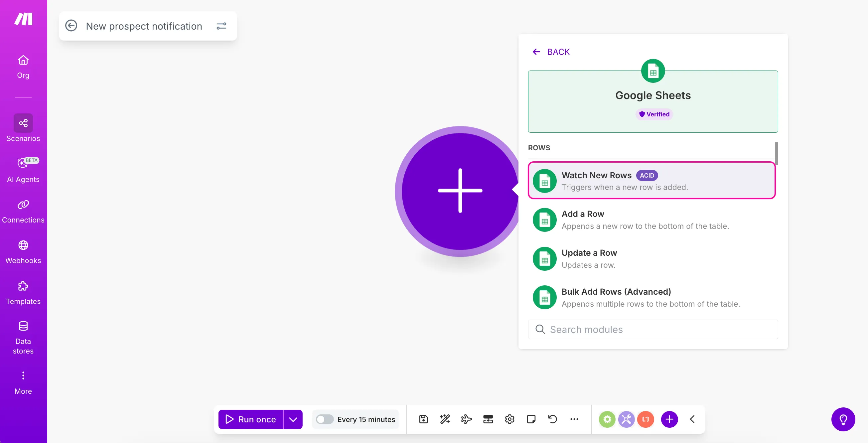
Task: Exit the scenario via the back arrow icon
Action: (71, 26)
